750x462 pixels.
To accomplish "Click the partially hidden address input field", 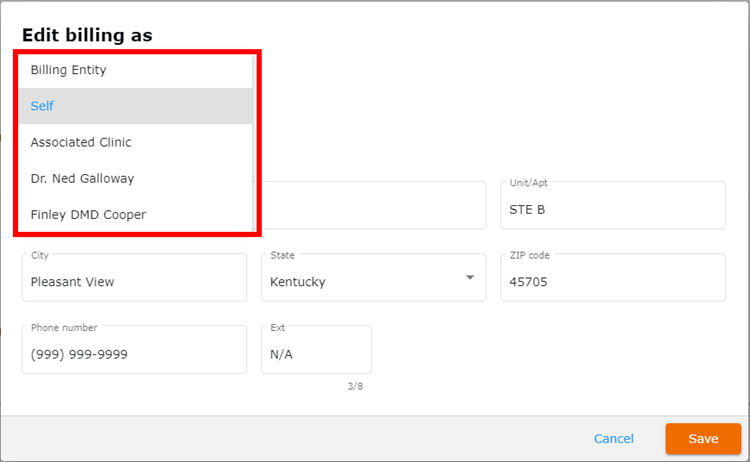I will coord(374,205).
